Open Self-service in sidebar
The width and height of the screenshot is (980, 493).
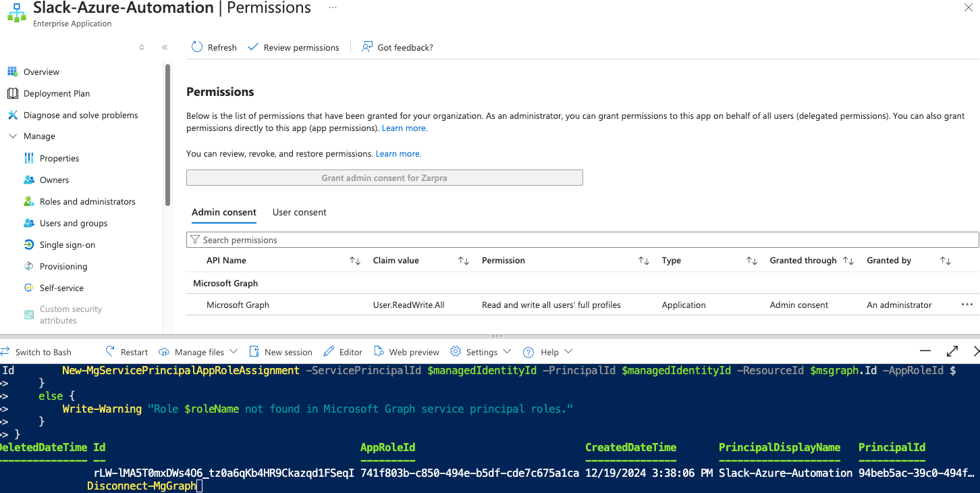pyautogui.click(x=61, y=288)
